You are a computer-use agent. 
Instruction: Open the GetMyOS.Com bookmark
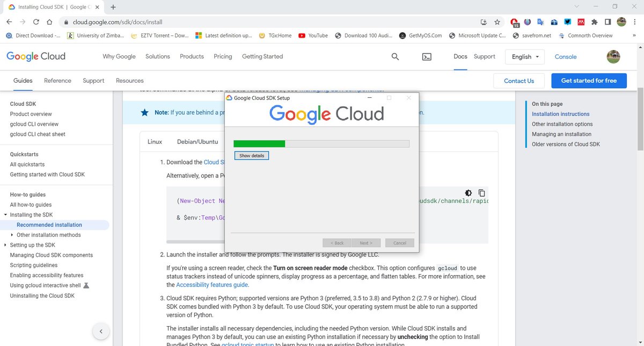pyautogui.click(x=421, y=35)
